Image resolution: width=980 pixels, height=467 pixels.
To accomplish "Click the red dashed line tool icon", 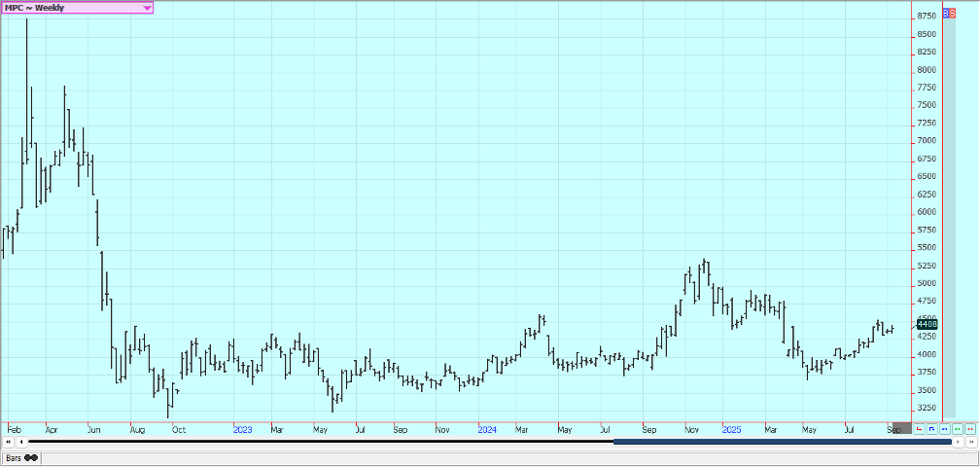I will click(970, 429).
